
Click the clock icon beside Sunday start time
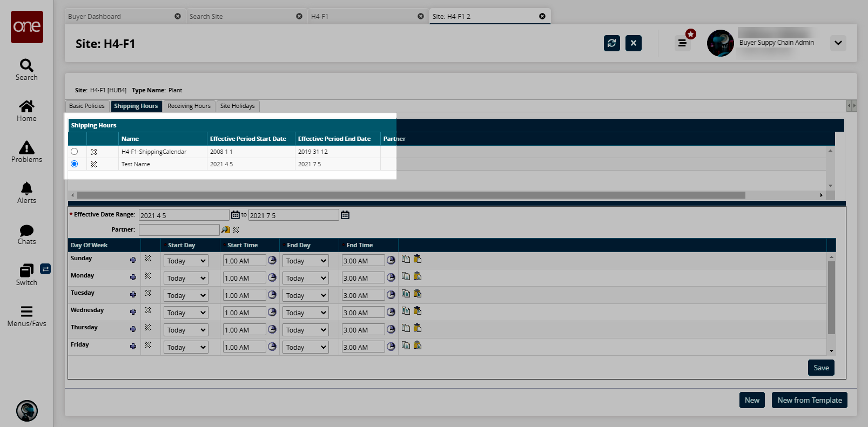tap(272, 261)
